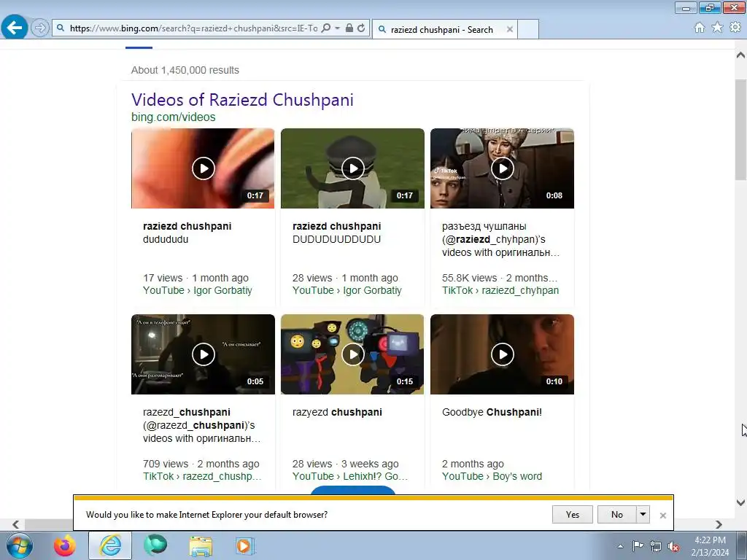Open 'YouTube › Boy's word' source link
This screenshot has width=747, height=560.
click(492, 476)
